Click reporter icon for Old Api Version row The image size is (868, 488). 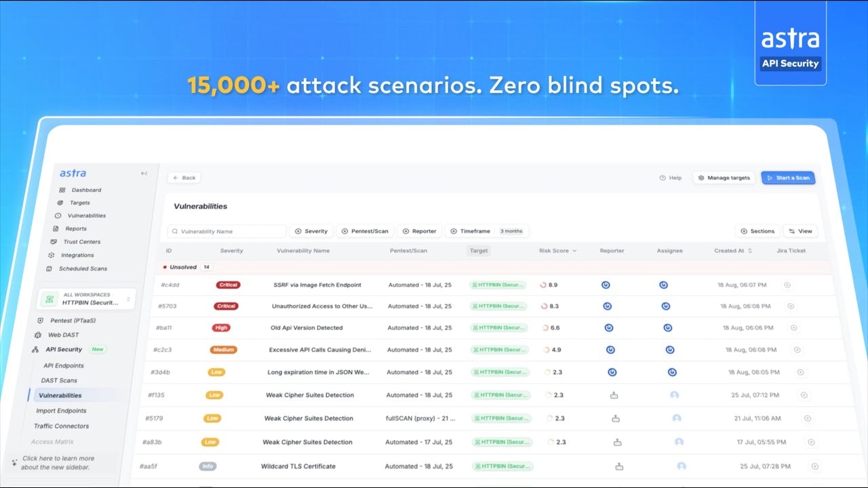[609, 328]
